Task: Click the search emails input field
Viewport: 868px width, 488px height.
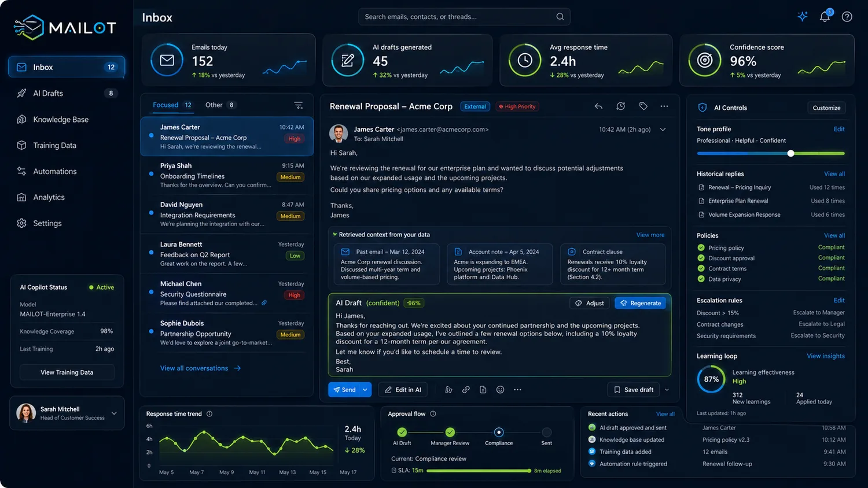Action: click(464, 17)
